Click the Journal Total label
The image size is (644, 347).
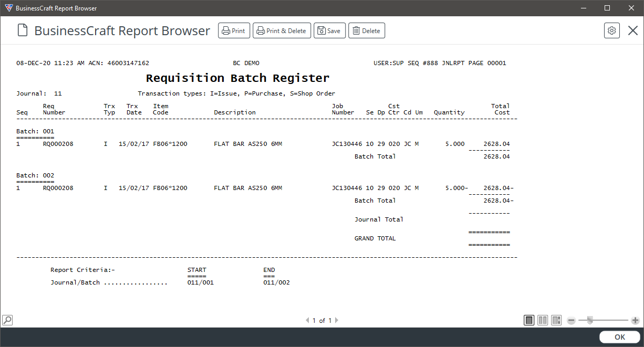(x=379, y=219)
